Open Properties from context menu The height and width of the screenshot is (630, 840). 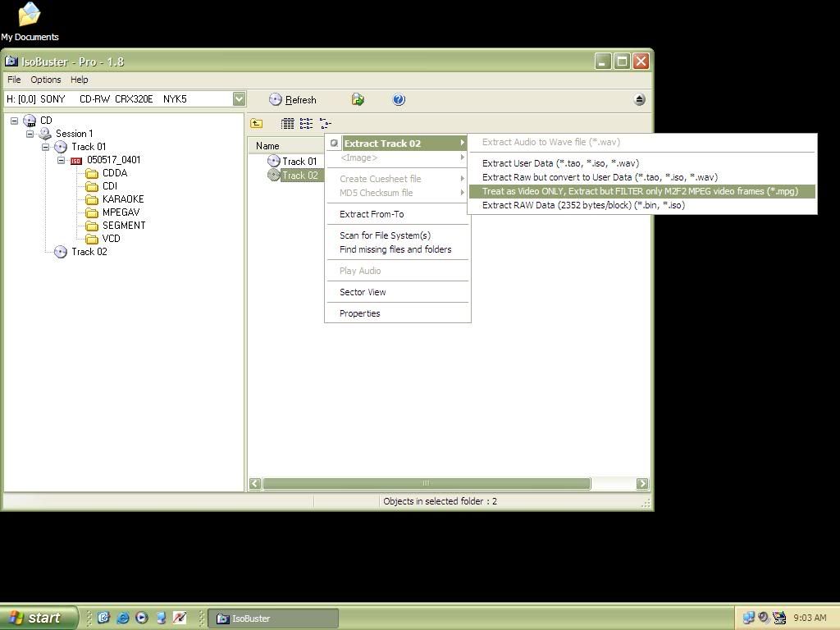398,313
